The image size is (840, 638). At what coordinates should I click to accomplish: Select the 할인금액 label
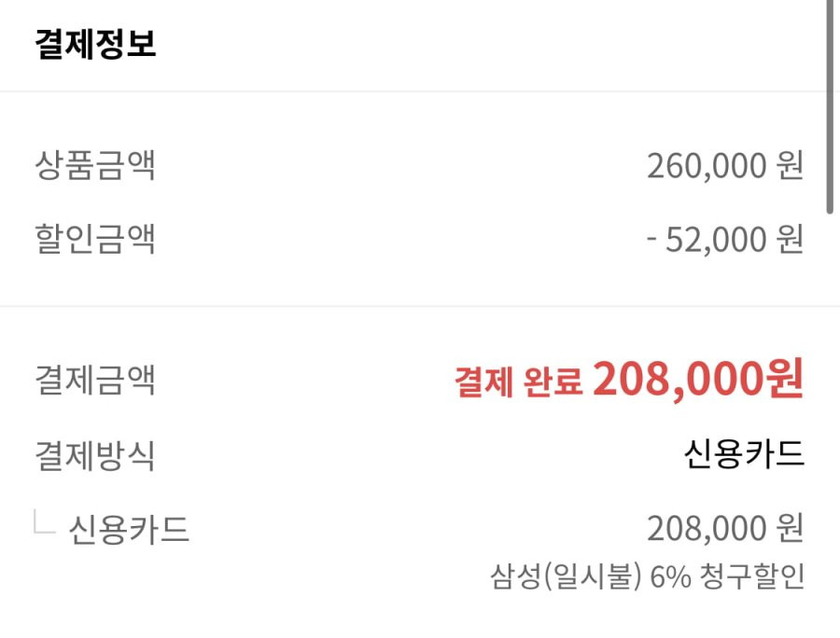pyautogui.click(x=95, y=239)
